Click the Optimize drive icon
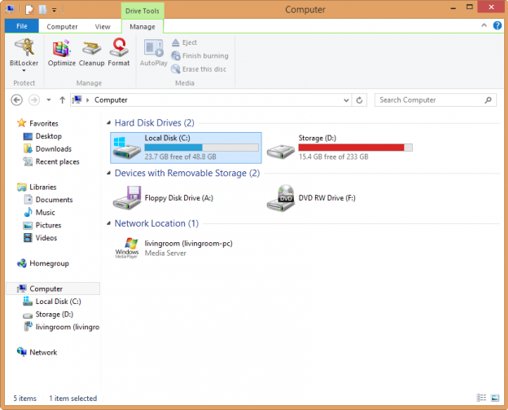This screenshot has height=410, width=508. (62, 53)
